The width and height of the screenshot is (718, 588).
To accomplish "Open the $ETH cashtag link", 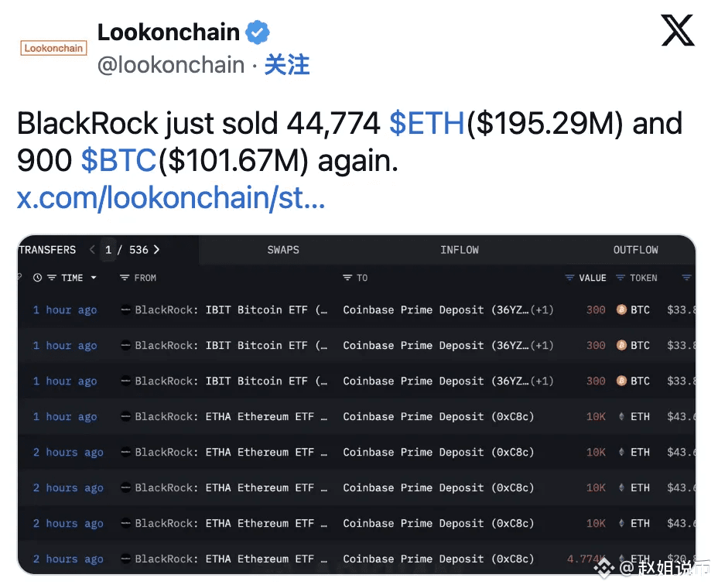I will click(x=426, y=124).
